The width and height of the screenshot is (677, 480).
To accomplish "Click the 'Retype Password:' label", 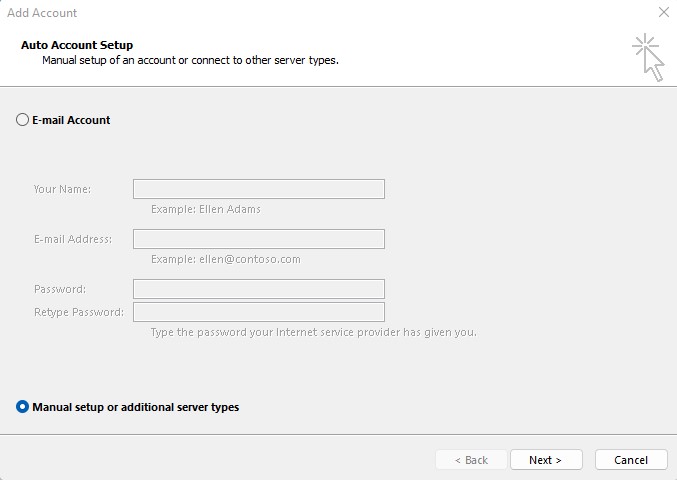I will 79,312.
